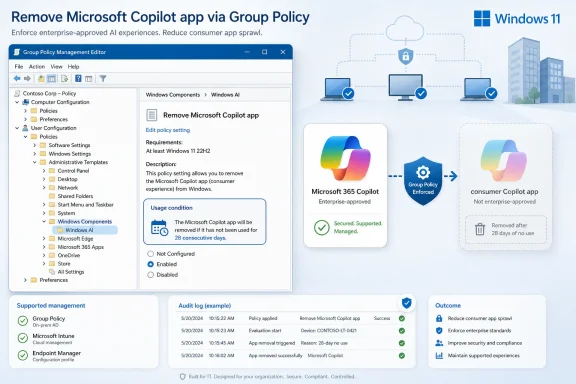Open the View menu
This screenshot has height=384, width=576.
[x=56, y=67]
